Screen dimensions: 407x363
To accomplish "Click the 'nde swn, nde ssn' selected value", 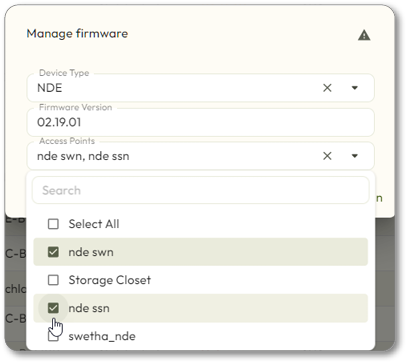I will coord(83,156).
